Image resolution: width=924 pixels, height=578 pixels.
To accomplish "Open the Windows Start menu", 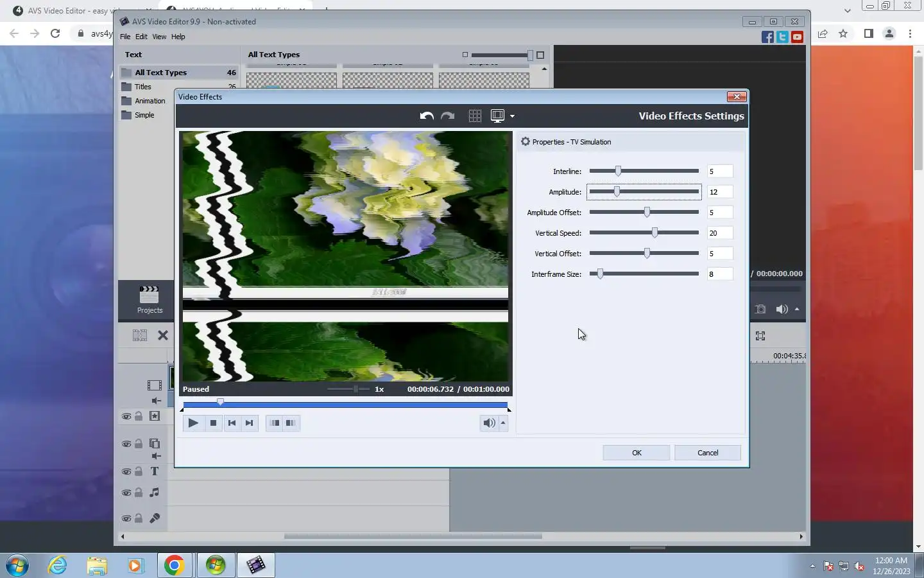I will tap(17, 565).
